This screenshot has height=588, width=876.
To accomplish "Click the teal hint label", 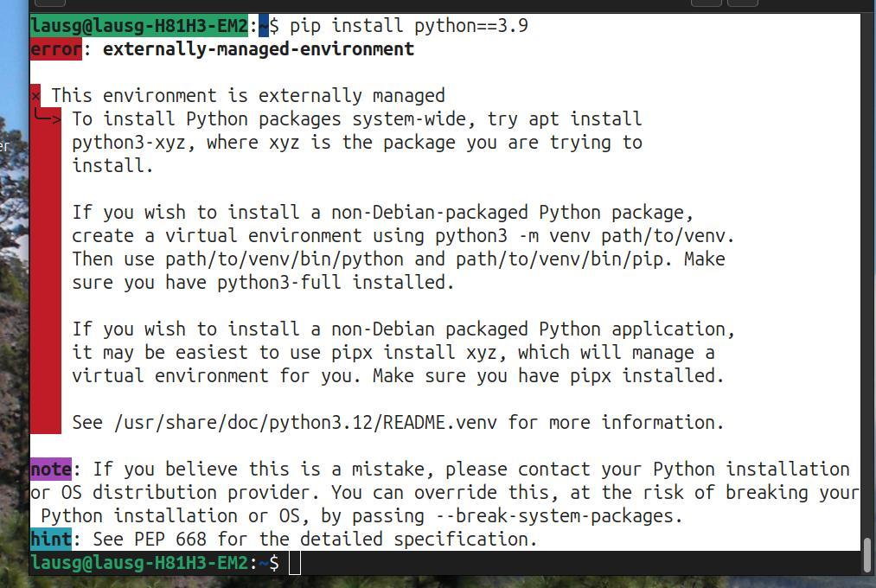I will pyautogui.click(x=51, y=539).
